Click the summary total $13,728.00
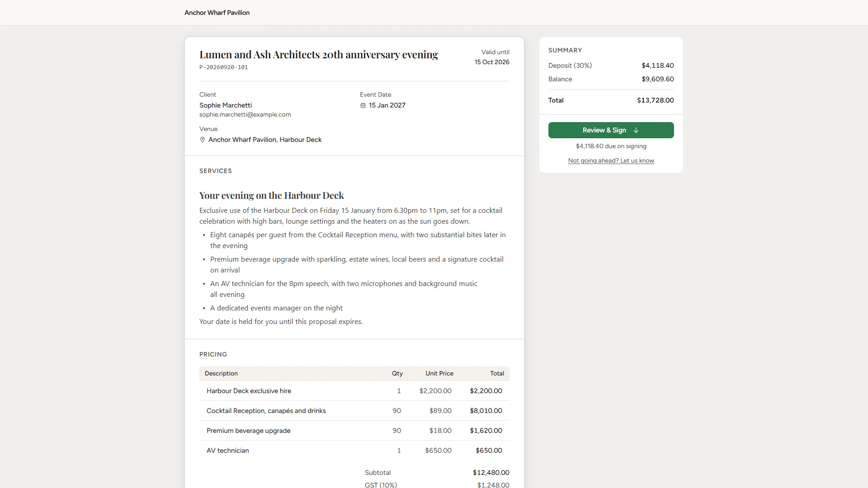 tap(656, 100)
